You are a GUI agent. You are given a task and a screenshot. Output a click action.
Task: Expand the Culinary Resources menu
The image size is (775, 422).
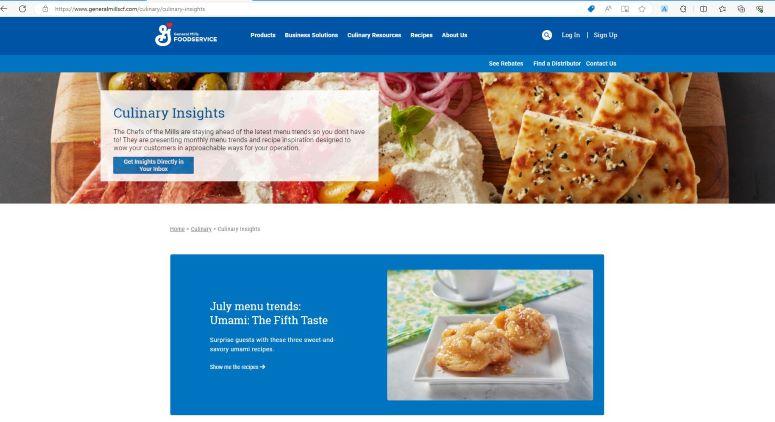(374, 35)
